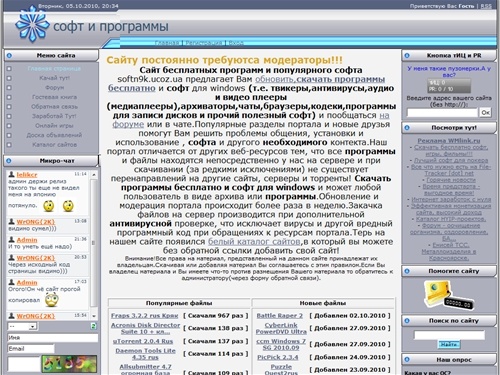Image resolution: width=500 pixels, height=375 pixels.
Task: Click the chat scrollbar up arrow
Action: (x=94, y=175)
